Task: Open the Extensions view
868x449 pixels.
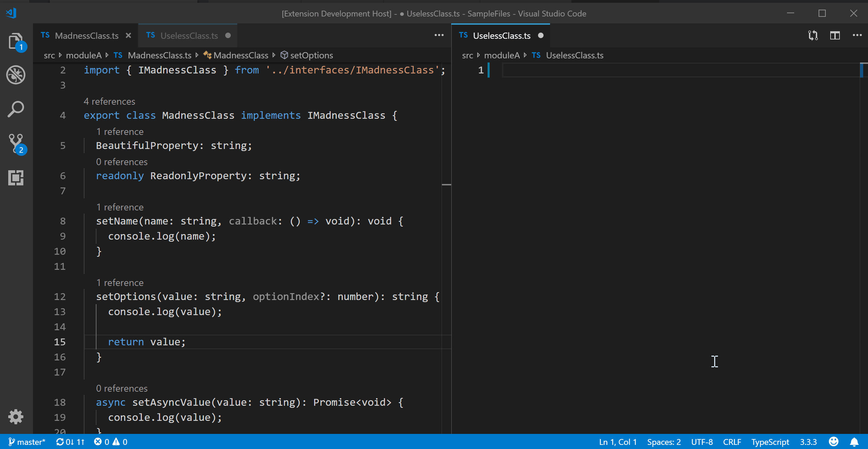Action: point(16,178)
